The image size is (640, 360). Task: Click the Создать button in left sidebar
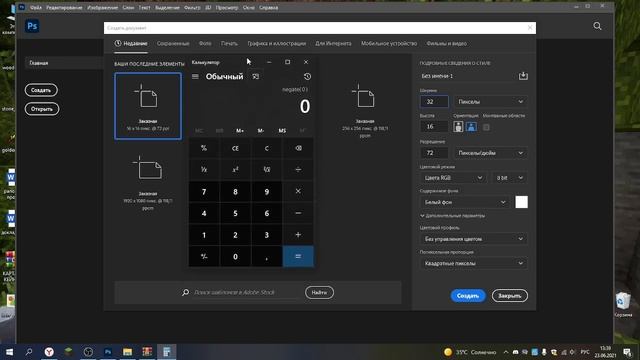(41, 90)
